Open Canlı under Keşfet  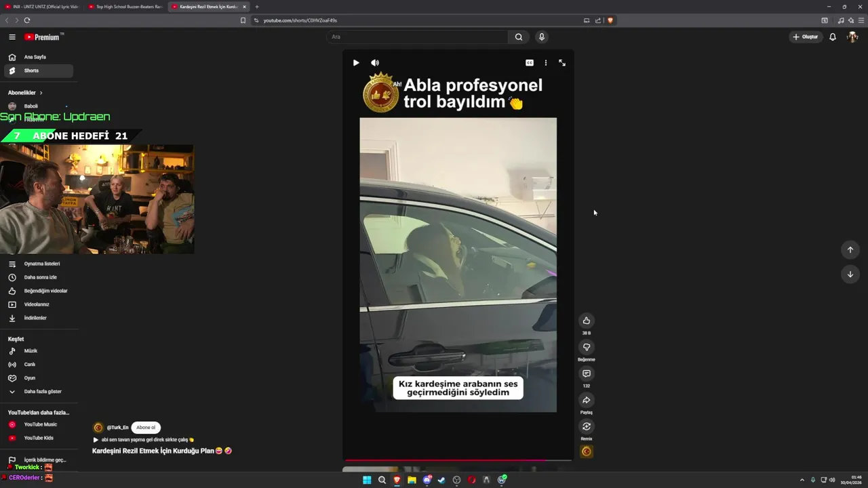39,365
